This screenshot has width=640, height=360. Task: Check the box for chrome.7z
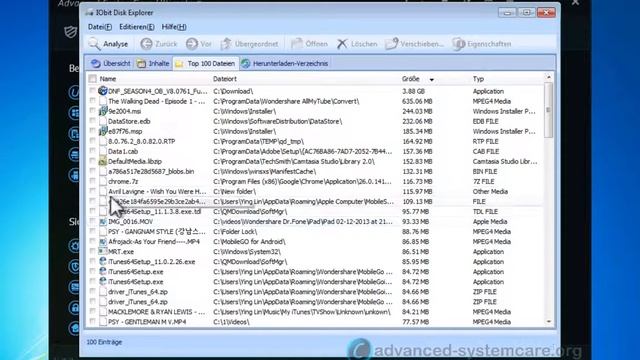tap(93, 181)
